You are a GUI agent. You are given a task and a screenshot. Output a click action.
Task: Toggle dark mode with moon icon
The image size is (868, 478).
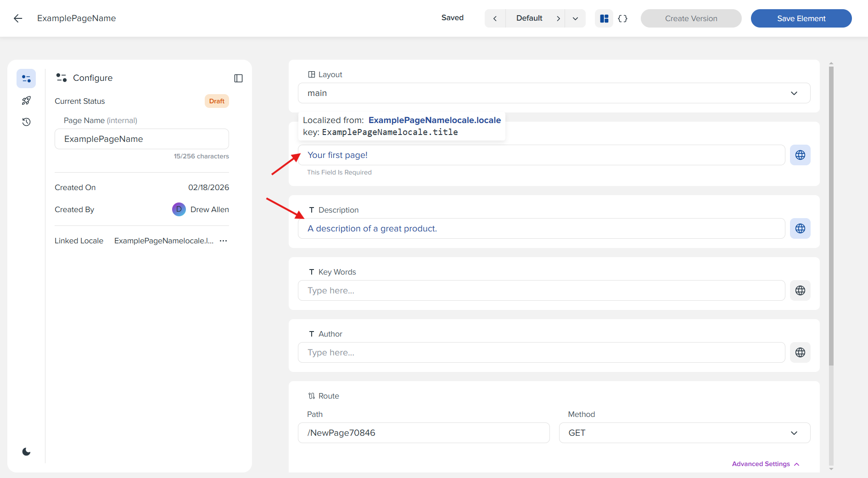tap(26, 452)
